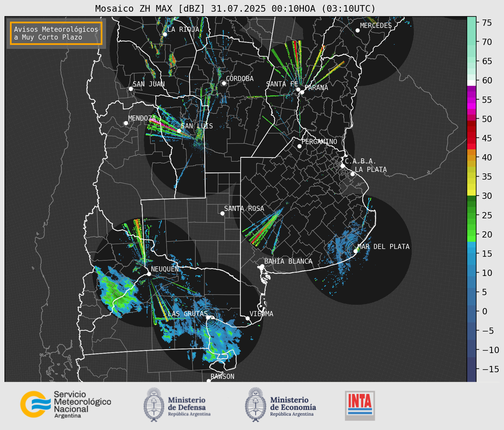This screenshot has width=504, height=430.
Task: Click the PERGAMINO city marker dot
Action: coord(299,146)
